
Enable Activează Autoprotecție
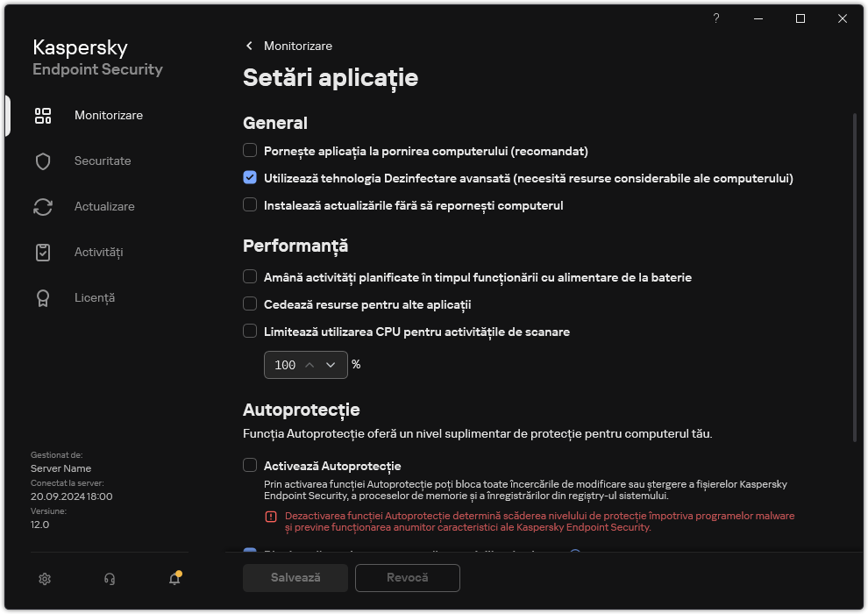click(x=249, y=466)
